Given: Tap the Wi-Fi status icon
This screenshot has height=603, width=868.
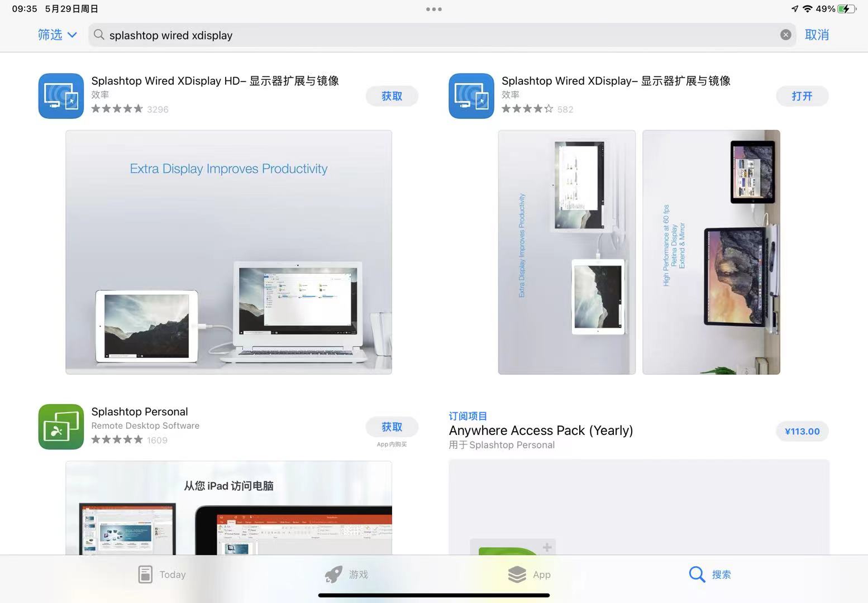Looking at the screenshot, I should (x=807, y=9).
